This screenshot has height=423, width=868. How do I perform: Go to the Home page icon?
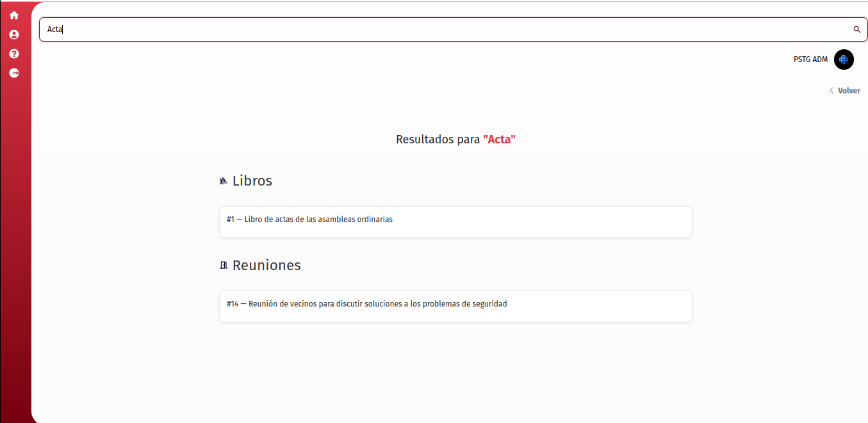click(x=14, y=15)
